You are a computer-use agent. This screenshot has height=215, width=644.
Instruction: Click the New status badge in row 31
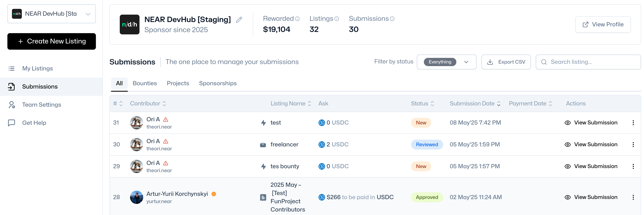[421, 123]
